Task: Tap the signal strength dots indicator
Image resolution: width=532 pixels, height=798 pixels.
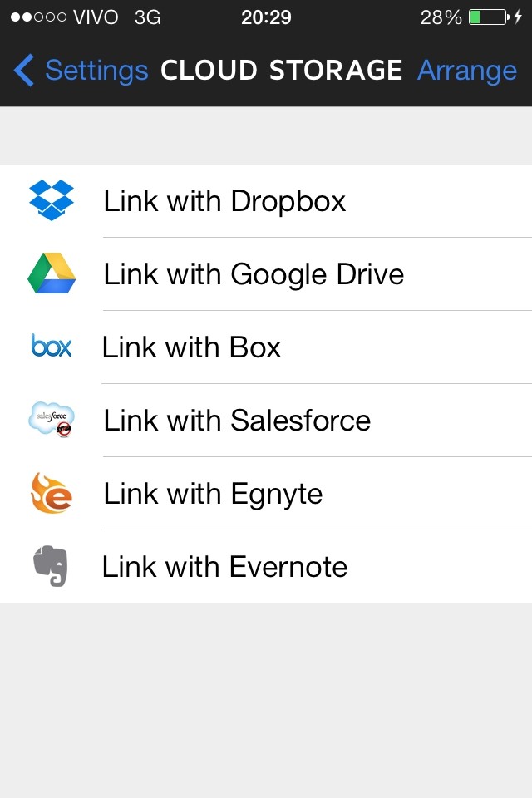Action: tap(38, 17)
